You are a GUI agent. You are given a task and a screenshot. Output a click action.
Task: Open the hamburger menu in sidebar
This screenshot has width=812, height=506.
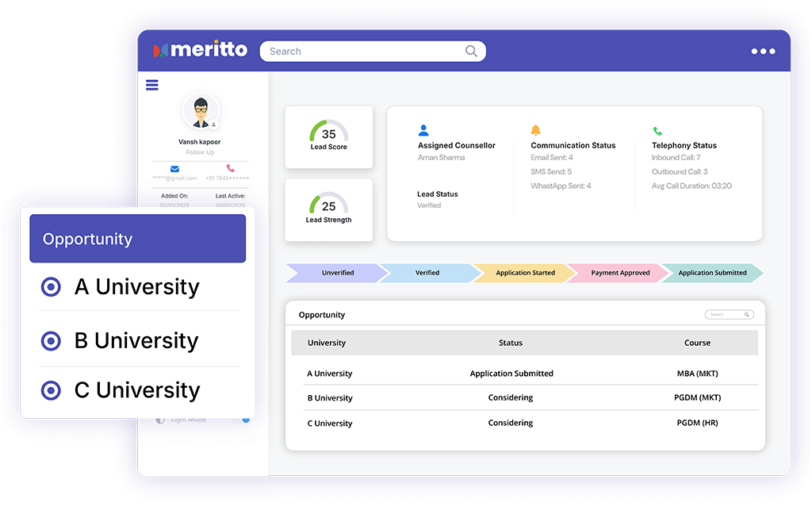(152, 86)
